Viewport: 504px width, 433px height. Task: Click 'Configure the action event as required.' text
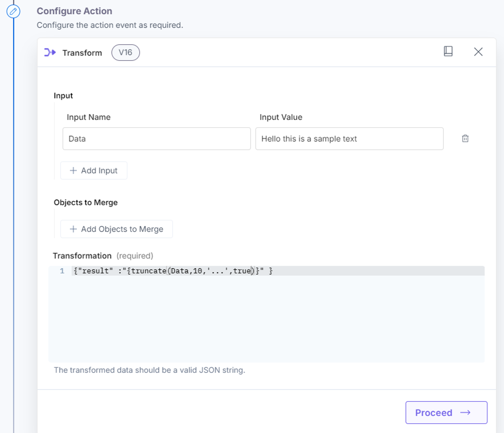click(110, 25)
